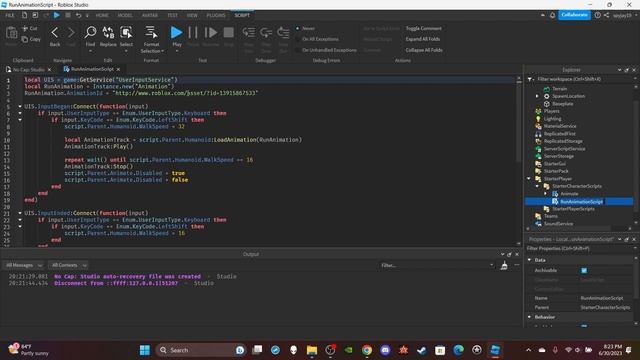Click Collapse All Folds action
Viewport: 640px width, 360px height.
click(424, 50)
